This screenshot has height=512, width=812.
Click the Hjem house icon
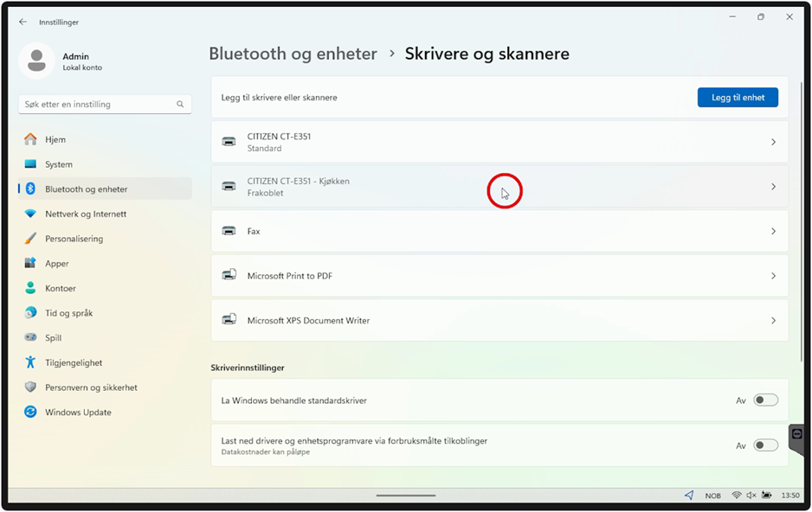coord(30,139)
